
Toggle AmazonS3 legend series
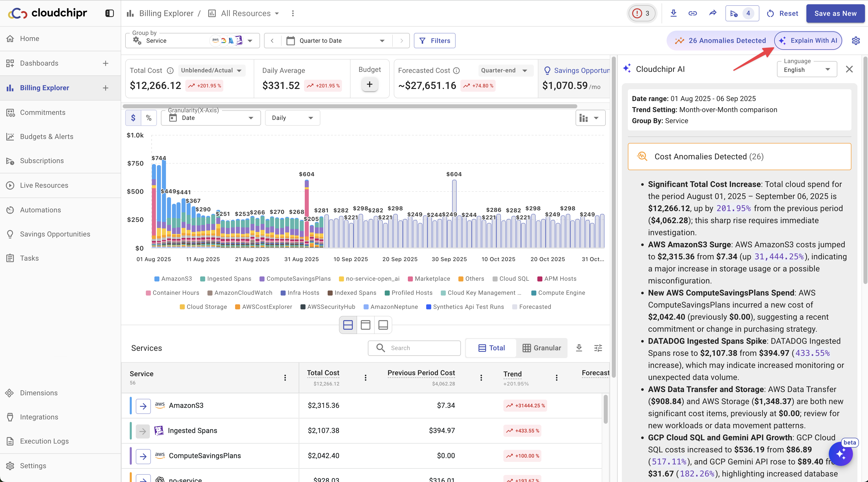click(173, 278)
